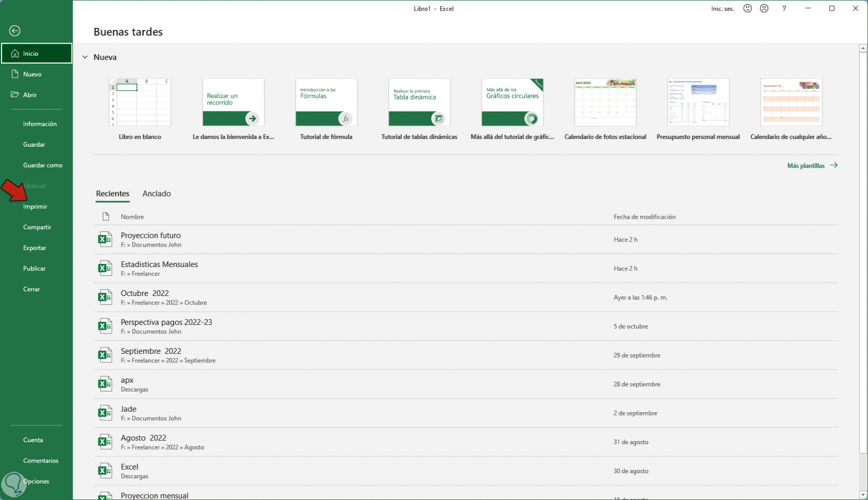This screenshot has height=500, width=868.
Task: Click the Excel icon for Estadisticas Mensuales
Action: coord(105,268)
